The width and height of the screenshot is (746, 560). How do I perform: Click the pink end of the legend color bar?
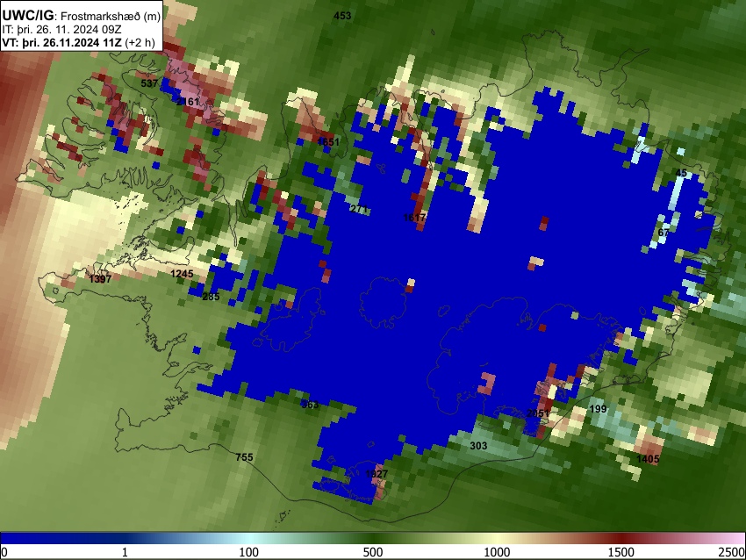(730, 538)
